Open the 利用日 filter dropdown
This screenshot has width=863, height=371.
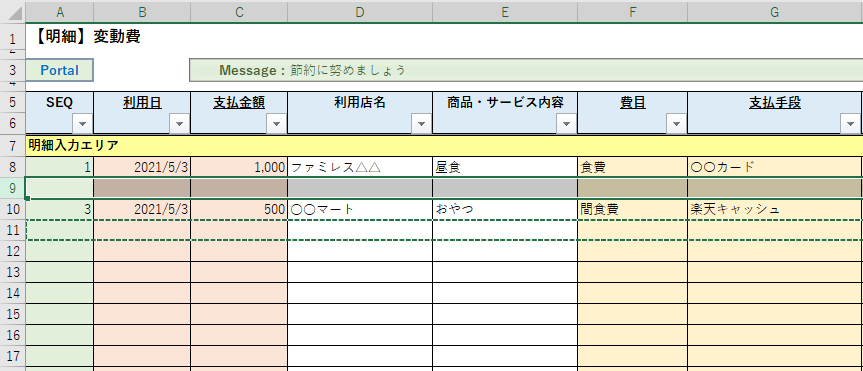[x=179, y=124]
